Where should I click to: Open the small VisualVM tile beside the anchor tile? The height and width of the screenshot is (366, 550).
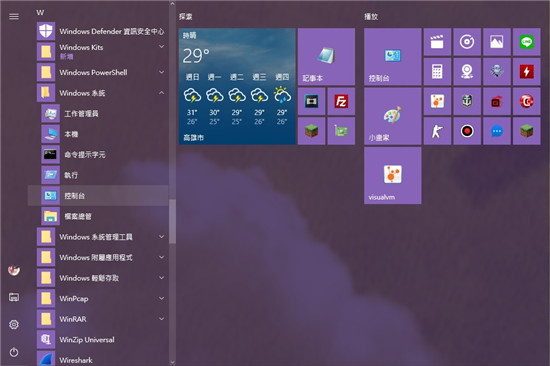[x=437, y=101]
